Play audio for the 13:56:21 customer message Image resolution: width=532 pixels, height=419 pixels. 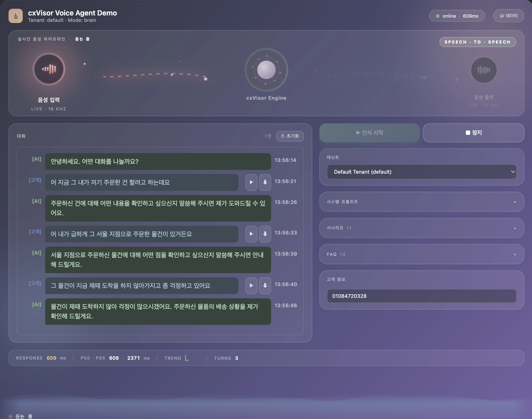(251, 182)
